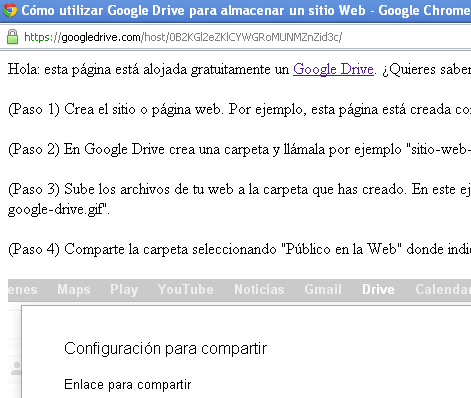Viewport: 471px width, 398px height.
Task: Open the Google Drive hyperlink
Action: [333, 69]
